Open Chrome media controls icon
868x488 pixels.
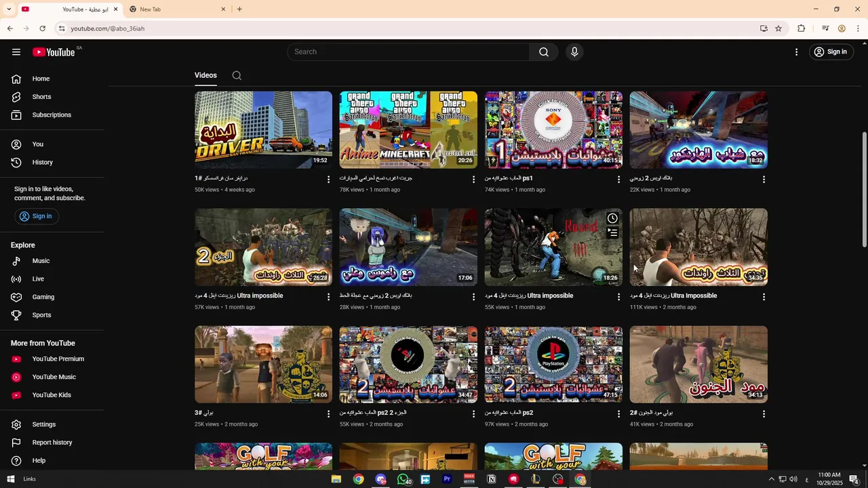pyautogui.click(x=825, y=28)
